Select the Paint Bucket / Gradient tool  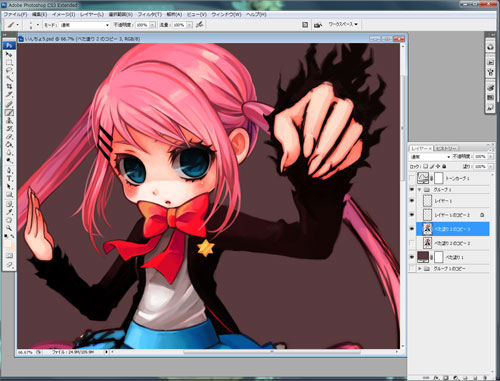[x=9, y=145]
